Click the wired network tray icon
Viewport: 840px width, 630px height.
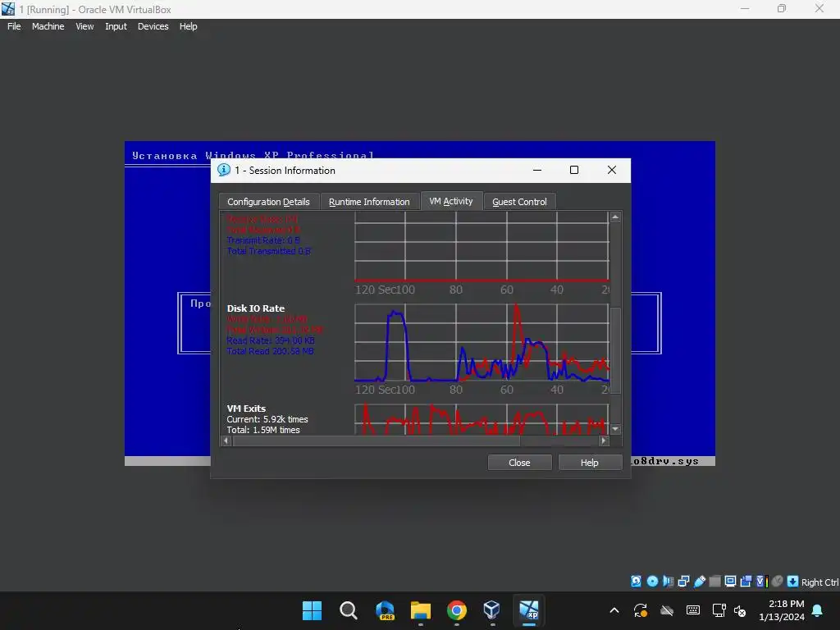[719, 610]
